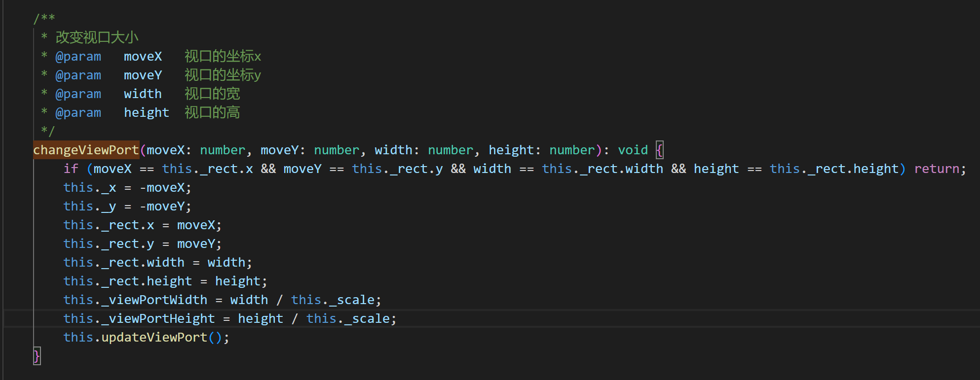The width and height of the screenshot is (980, 380).
Task: Click the return keyword
Action: pyautogui.click(x=937, y=169)
